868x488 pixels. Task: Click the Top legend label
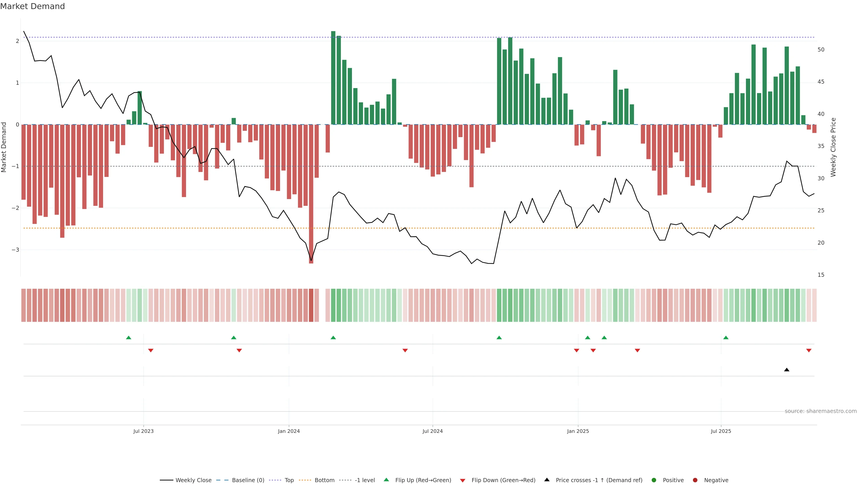[x=289, y=480]
